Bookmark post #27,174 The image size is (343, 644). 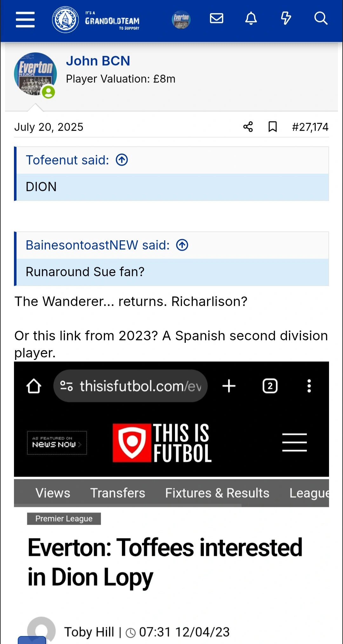272,127
